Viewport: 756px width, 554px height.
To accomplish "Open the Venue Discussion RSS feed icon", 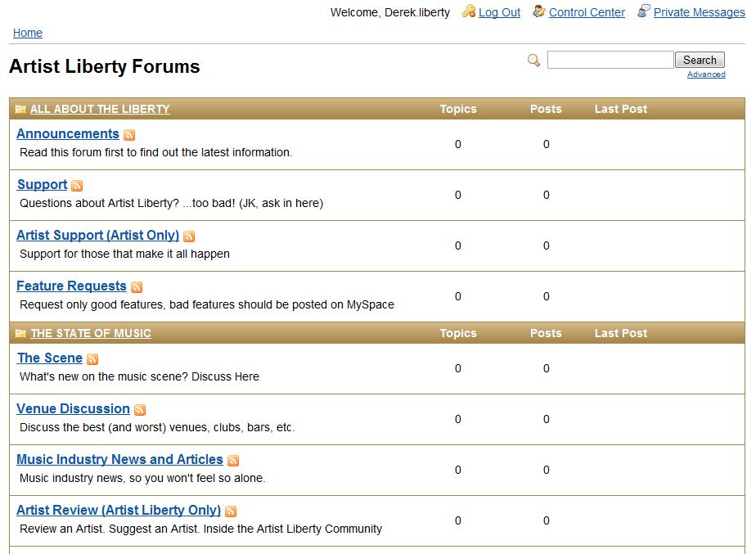I will 140,410.
